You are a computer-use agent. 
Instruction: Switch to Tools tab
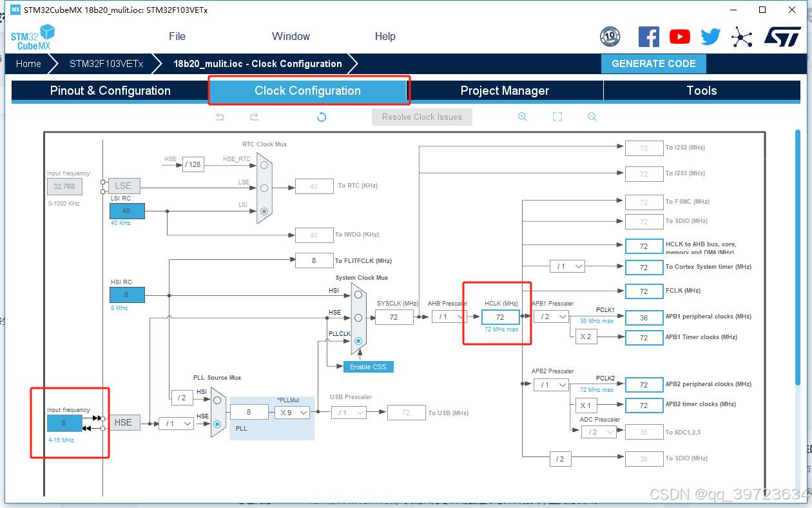pos(702,91)
